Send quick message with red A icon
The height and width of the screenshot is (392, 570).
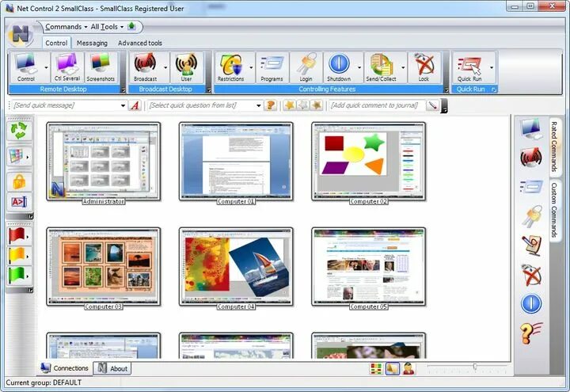(135, 105)
